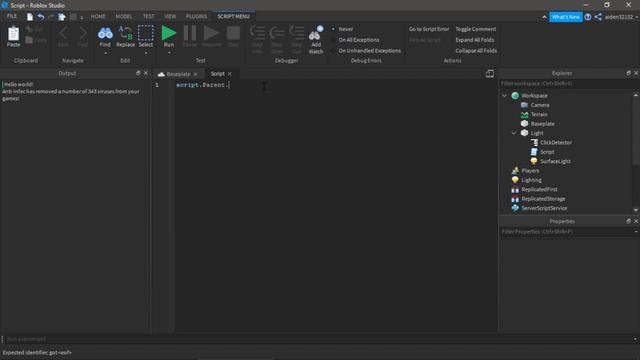Close the Script editor tab
This screenshot has height=360, width=640.
[230, 74]
